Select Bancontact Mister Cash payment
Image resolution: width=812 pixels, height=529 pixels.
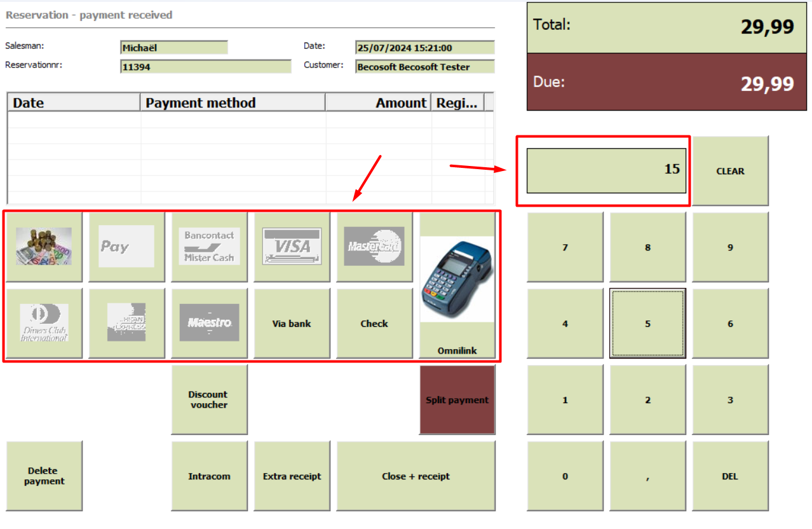click(x=210, y=247)
